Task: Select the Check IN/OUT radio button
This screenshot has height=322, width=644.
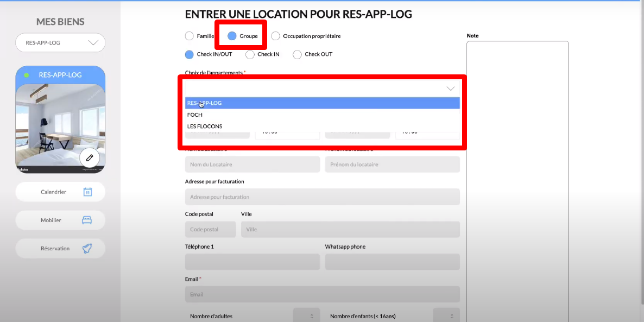Action: click(x=189, y=54)
